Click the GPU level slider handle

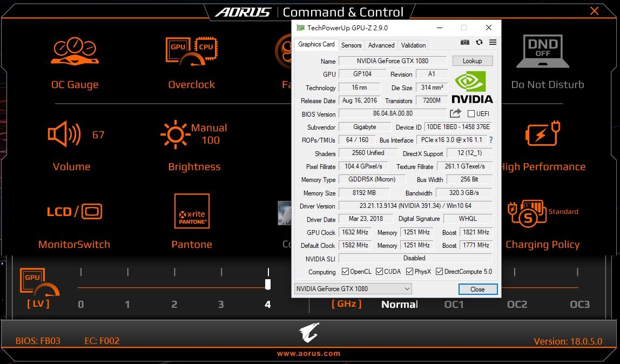click(x=268, y=285)
